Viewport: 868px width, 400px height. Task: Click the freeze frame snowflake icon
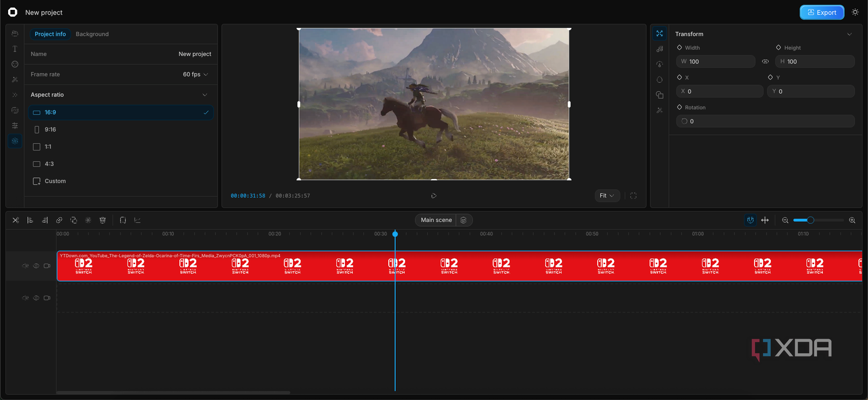click(88, 220)
